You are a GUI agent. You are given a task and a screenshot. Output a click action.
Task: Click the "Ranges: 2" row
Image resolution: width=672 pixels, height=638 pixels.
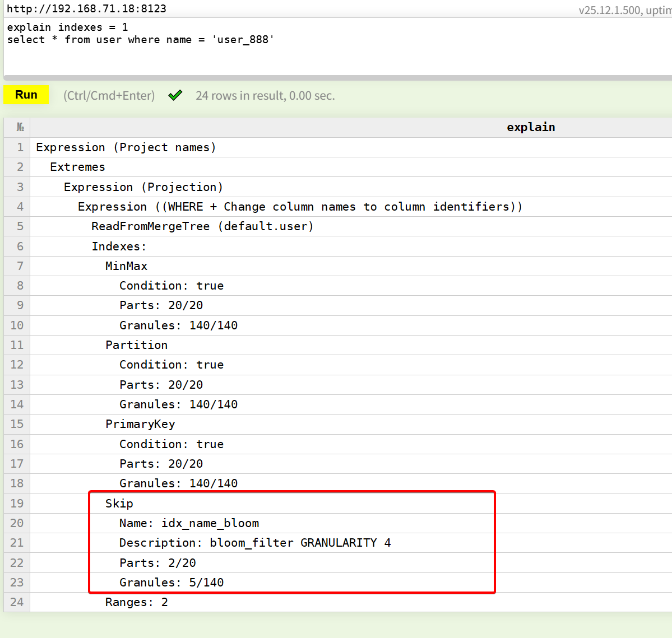tap(136, 602)
